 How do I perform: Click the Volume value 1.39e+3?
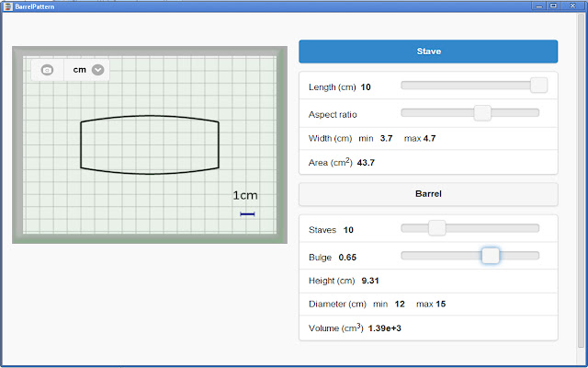coord(384,328)
